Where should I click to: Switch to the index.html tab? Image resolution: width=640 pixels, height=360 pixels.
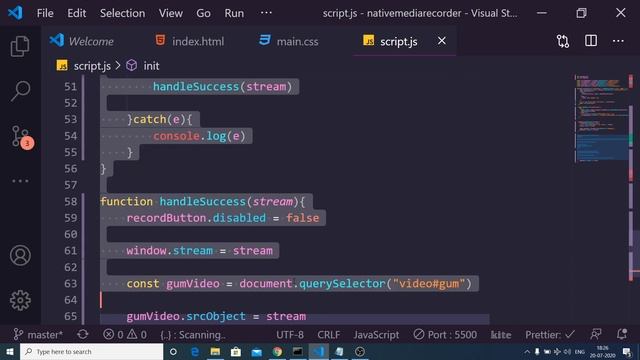[x=190, y=41]
